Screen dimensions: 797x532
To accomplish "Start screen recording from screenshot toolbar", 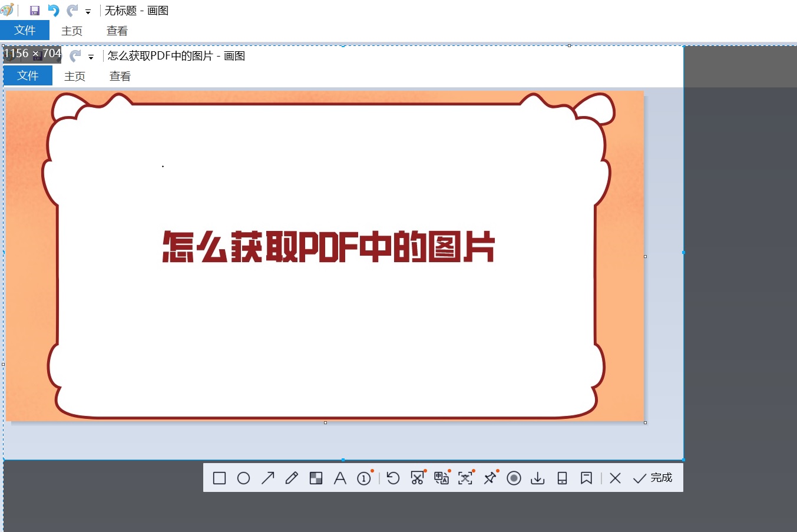I will [x=514, y=478].
